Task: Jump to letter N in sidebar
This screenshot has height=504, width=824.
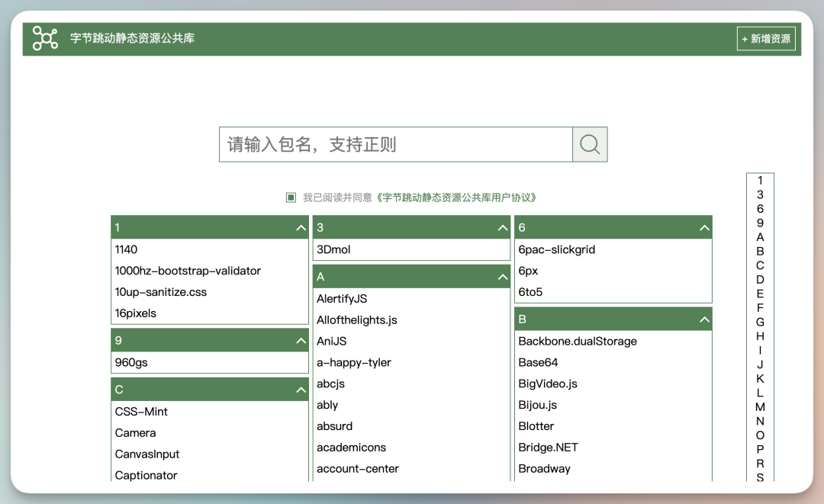Action: pos(760,422)
